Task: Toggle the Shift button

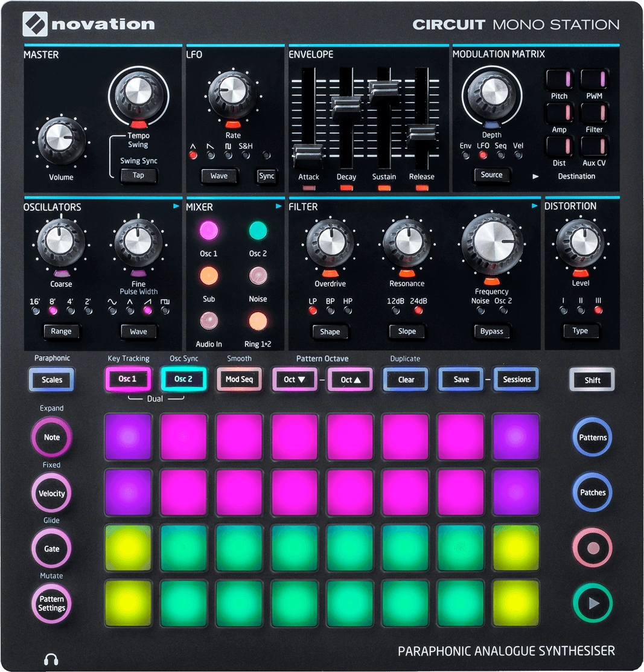Action: point(592,380)
